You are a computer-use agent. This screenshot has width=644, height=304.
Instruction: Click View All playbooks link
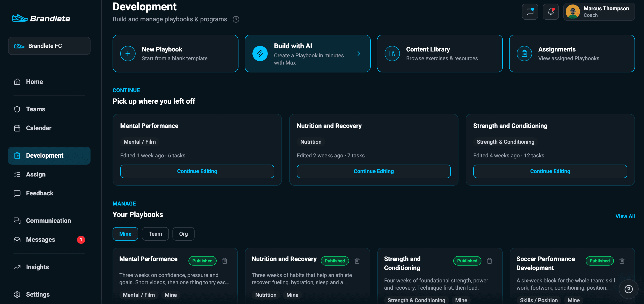pos(625,216)
